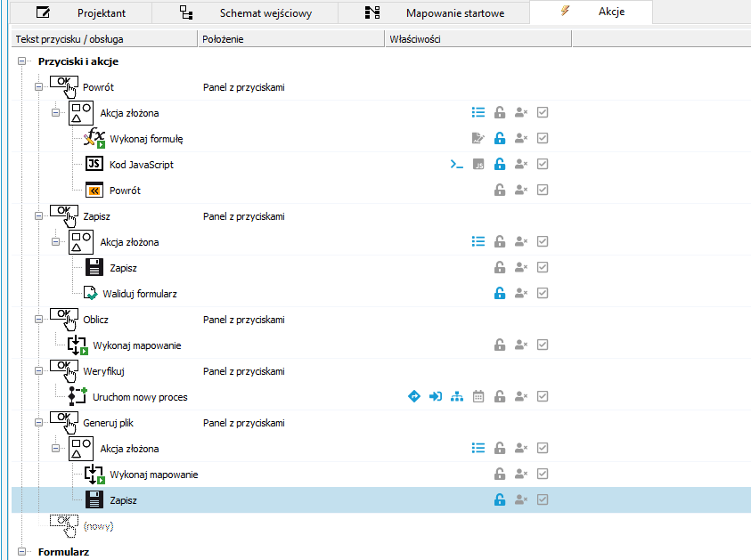
Task: Select the Akcje tab
Action: (x=591, y=12)
